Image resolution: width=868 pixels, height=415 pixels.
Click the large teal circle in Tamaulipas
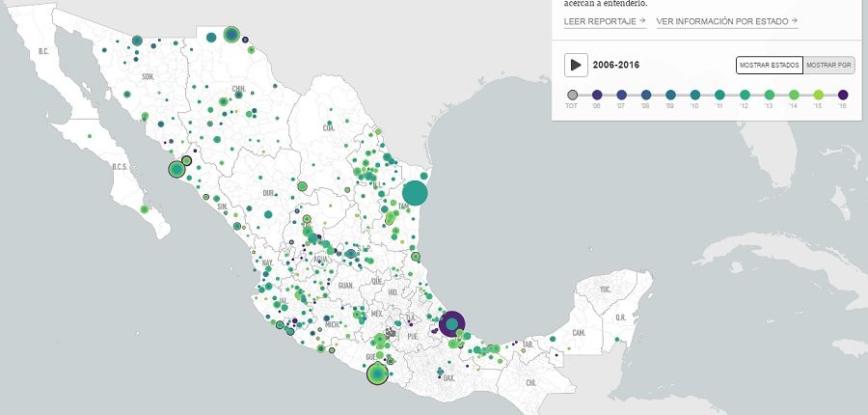(x=415, y=193)
